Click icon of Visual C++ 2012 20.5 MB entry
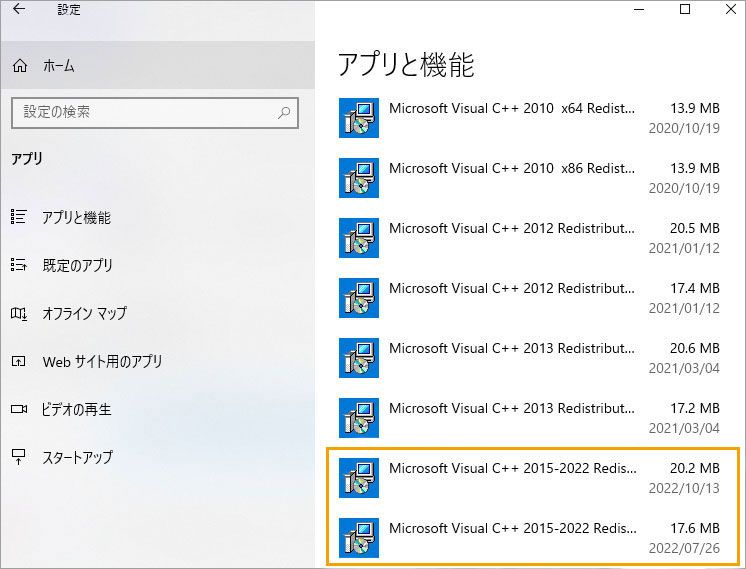This screenshot has width=746, height=569. [359, 238]
